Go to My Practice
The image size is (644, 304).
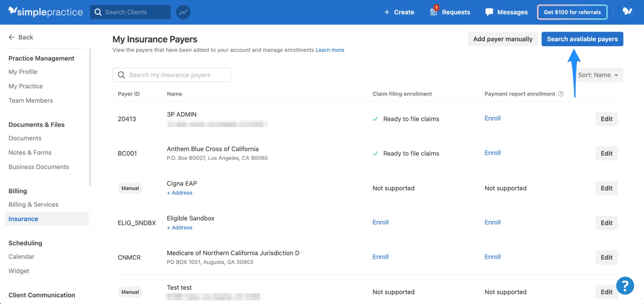pyautogui.click(x=25, y=86)
